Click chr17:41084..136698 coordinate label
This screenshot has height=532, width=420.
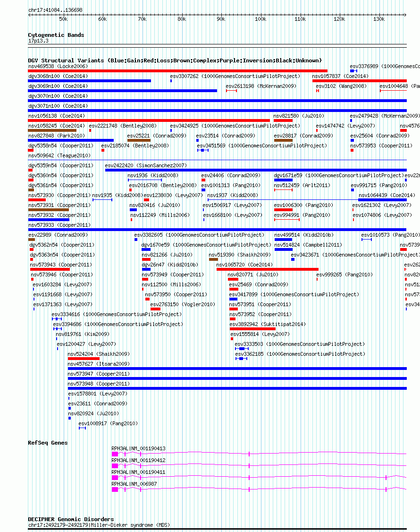[55, 10]
